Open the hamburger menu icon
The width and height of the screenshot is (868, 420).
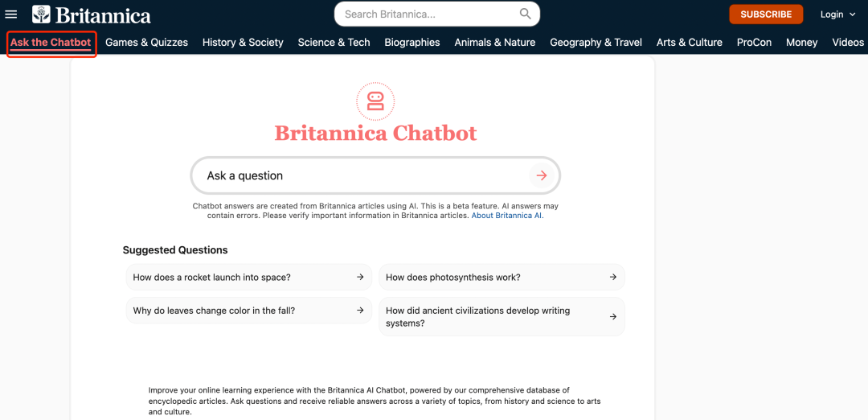tap(11, 14)
